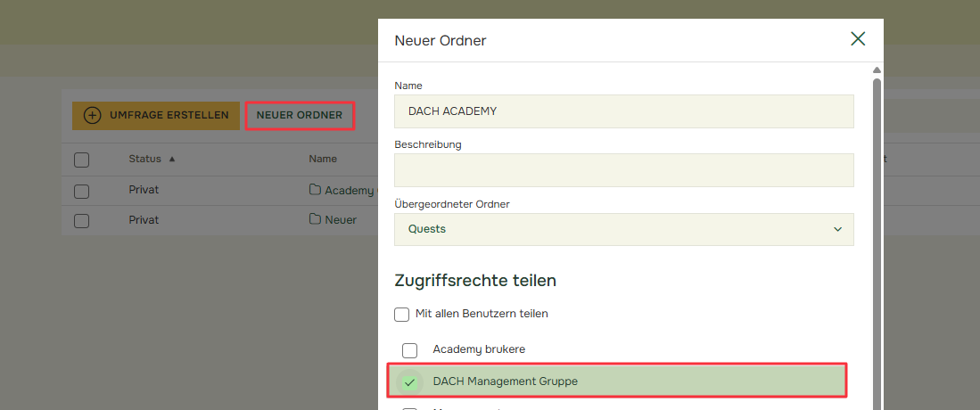Uncheck the green DACH Management Gruppe checkmark
980x410 pixels.
click(409, 381)
